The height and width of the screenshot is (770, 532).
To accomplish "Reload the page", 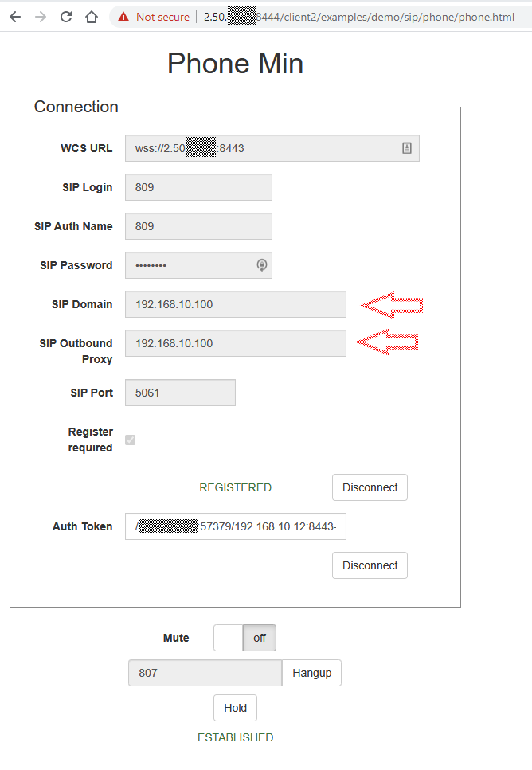I will (66, 17).
